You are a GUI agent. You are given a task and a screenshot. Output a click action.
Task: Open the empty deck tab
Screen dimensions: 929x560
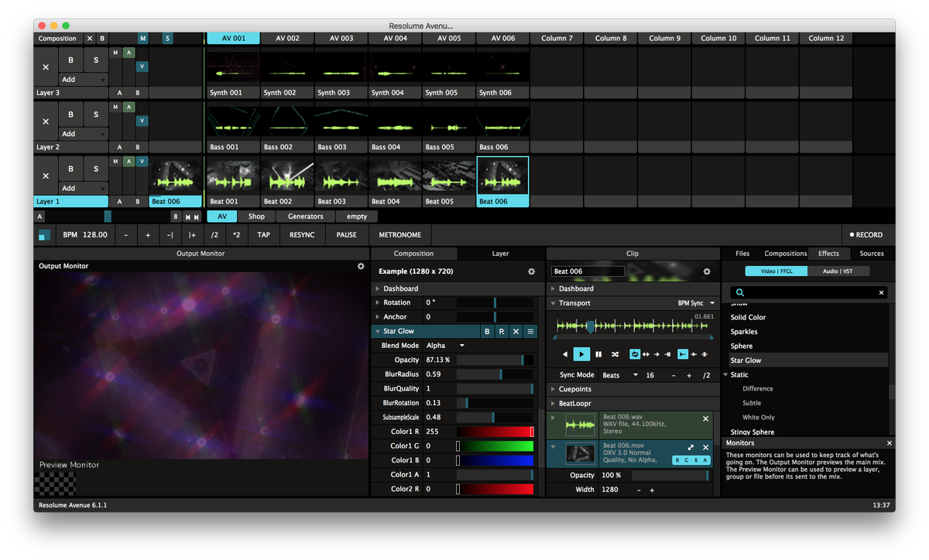coord(357,217)
